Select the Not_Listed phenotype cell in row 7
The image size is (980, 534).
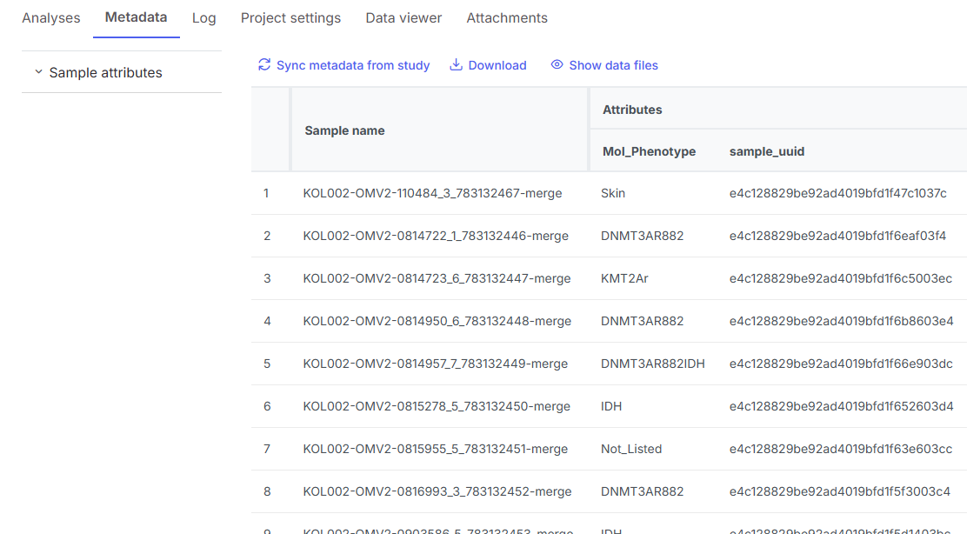point(631,449)
